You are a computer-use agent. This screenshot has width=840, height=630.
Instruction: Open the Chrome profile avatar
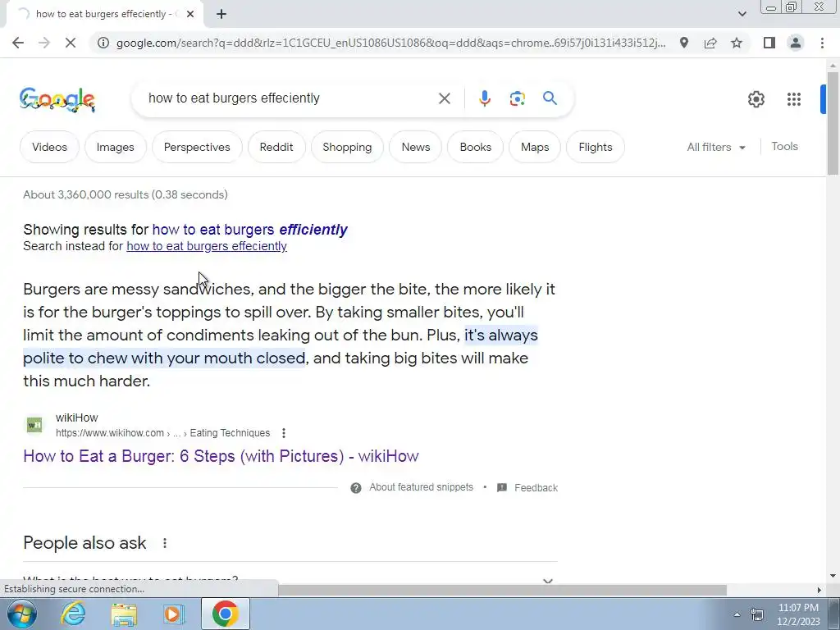(796, 43)
